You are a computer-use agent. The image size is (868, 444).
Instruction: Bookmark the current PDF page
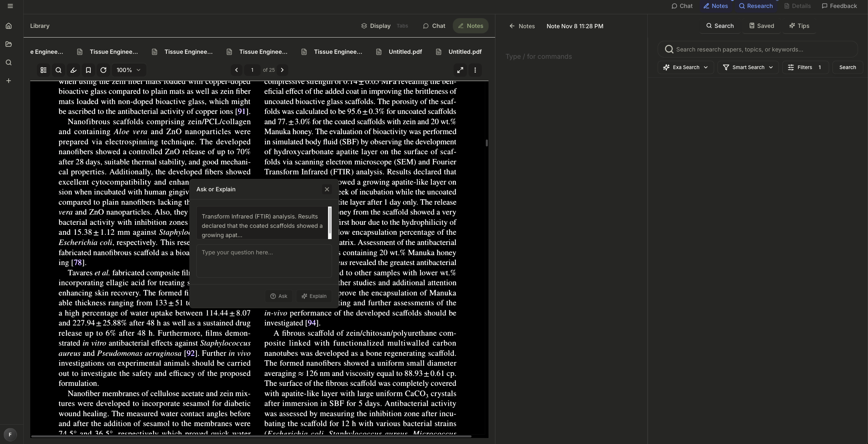(x=88, y=70)
